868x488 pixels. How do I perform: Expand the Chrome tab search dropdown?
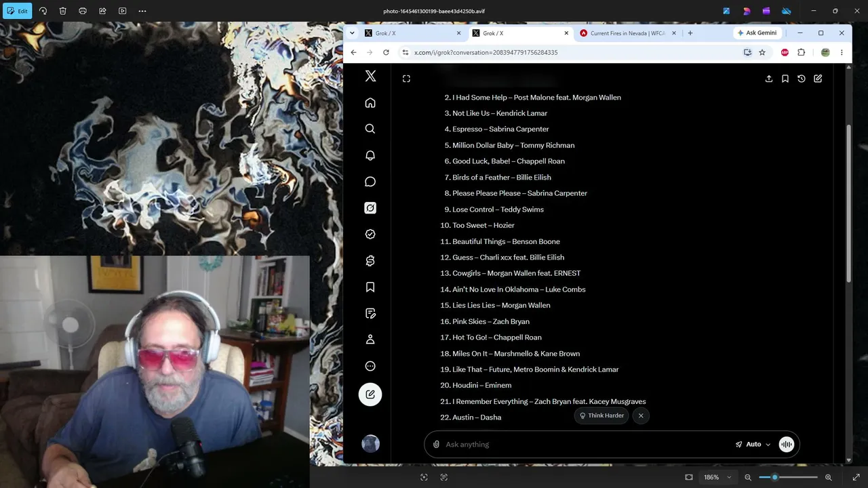351,33
